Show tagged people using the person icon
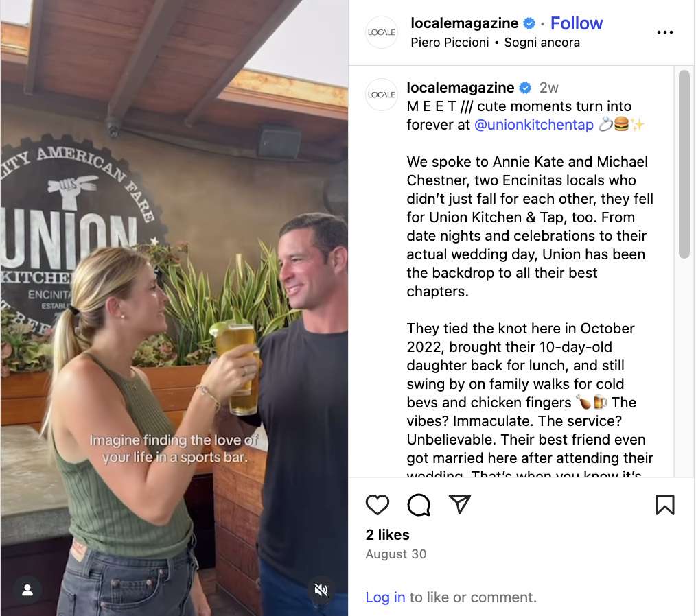 27,591
